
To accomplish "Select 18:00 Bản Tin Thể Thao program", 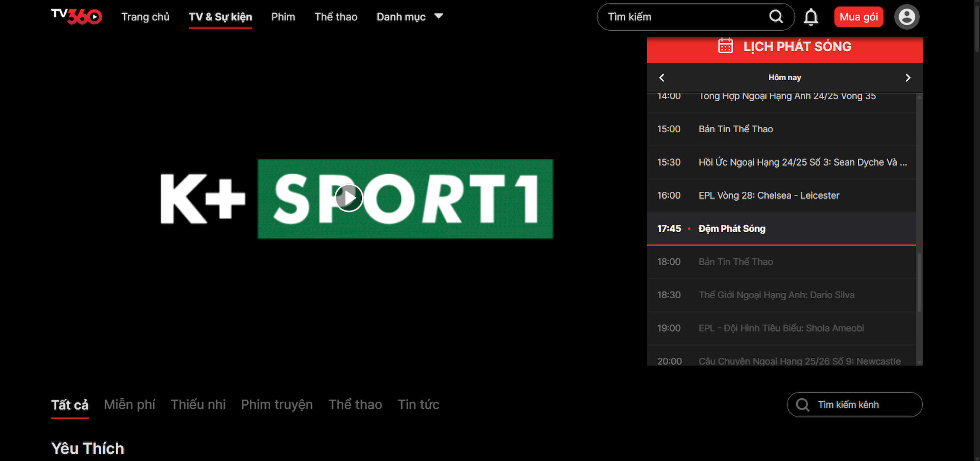I will click(x=781, y=262).
